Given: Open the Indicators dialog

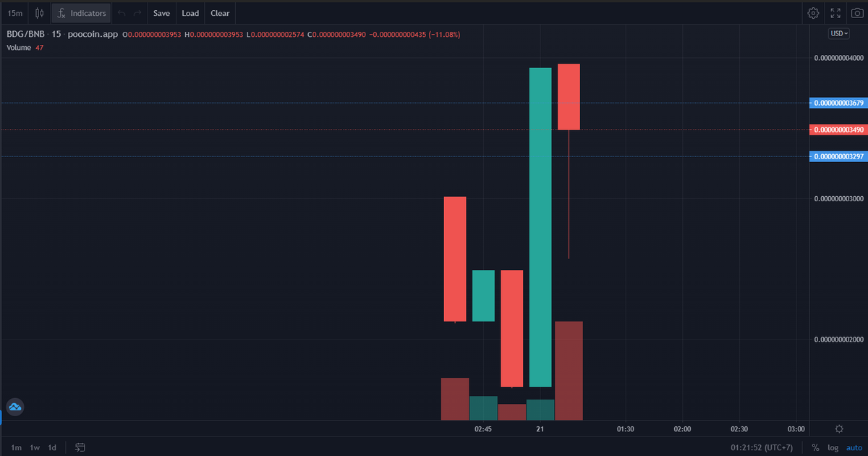Looking at the screenshot, I should [x=82, y=13].
